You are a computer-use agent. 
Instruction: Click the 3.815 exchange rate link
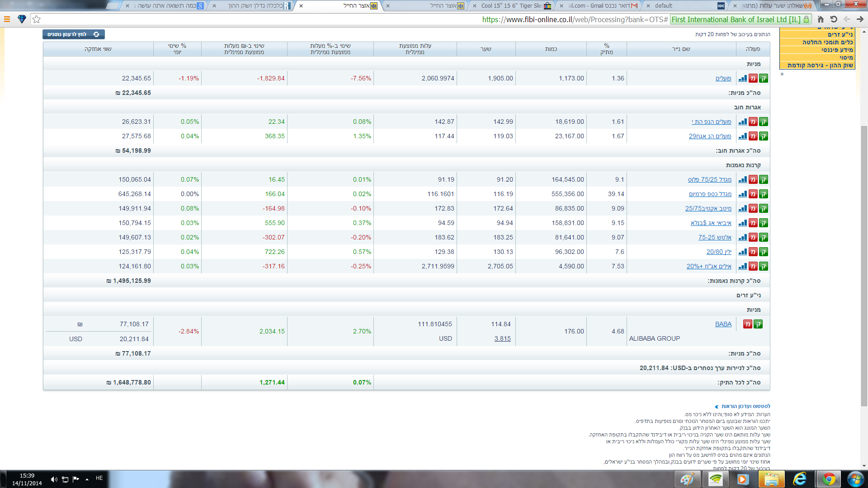[x=502, y=338]
